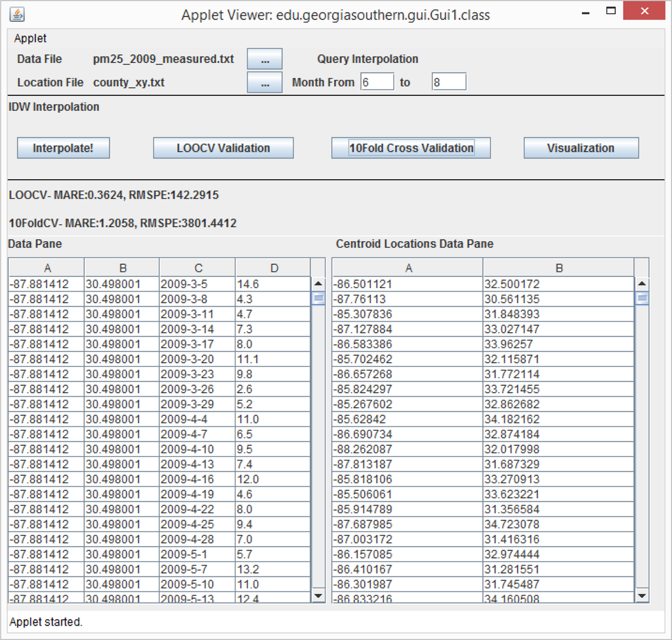Click the Java icon in title bar

18,14
